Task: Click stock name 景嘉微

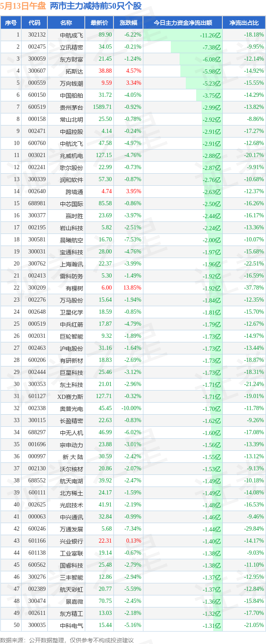Action: point(74,601)
